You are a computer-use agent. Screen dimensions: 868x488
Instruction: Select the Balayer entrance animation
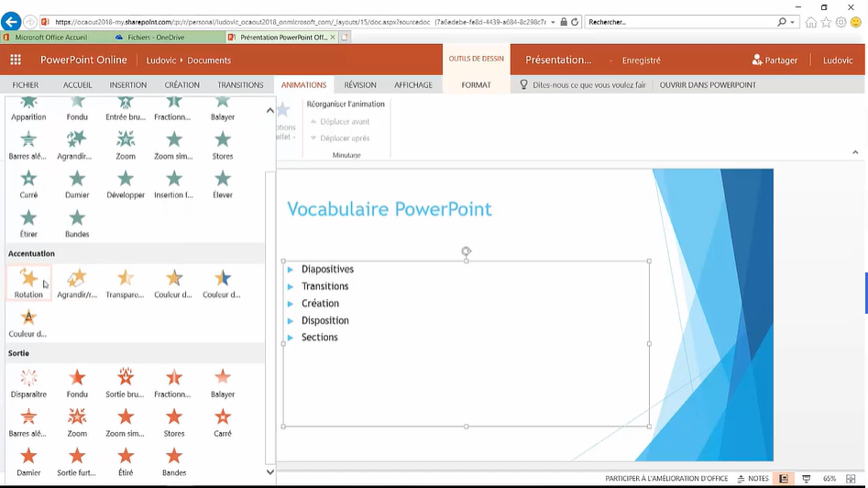tap(223, 108)
